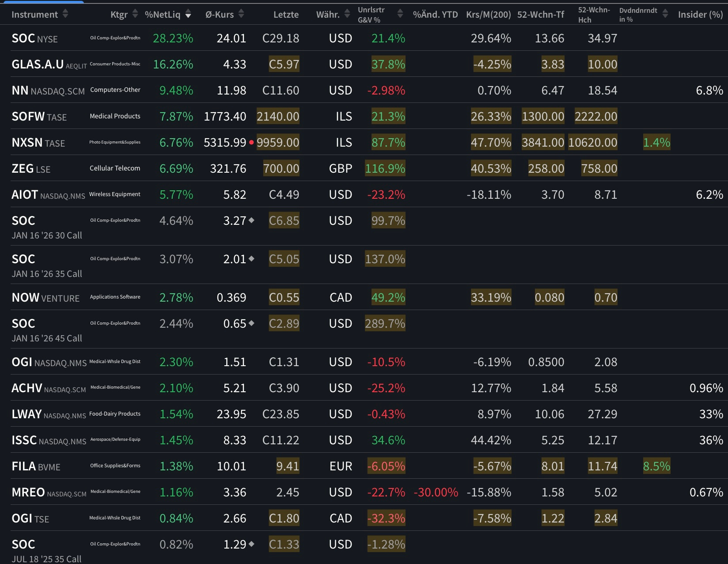Click the 10620.00 52-week high cell
Screen dimensions: 728x564
coord(593,143)
